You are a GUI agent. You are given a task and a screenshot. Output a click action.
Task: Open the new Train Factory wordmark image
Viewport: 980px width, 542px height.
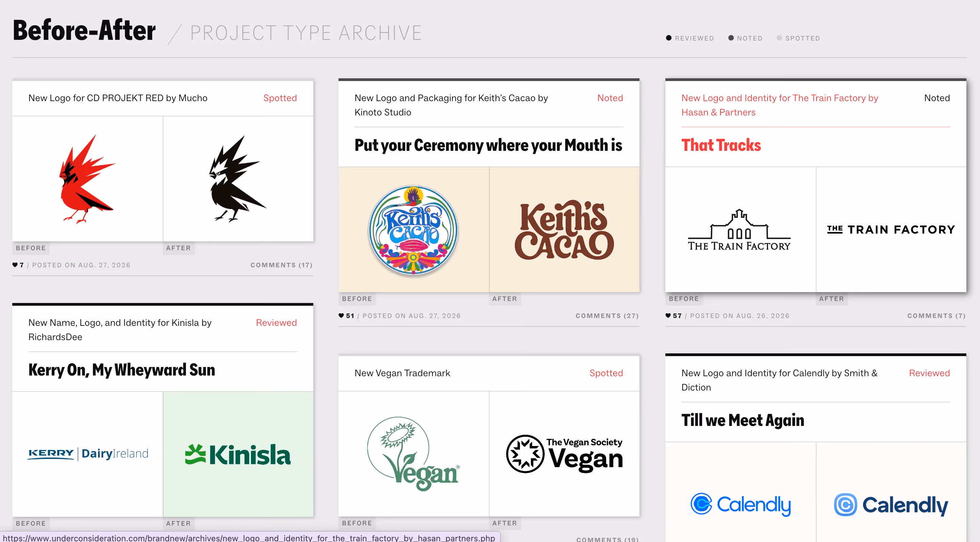891,230
